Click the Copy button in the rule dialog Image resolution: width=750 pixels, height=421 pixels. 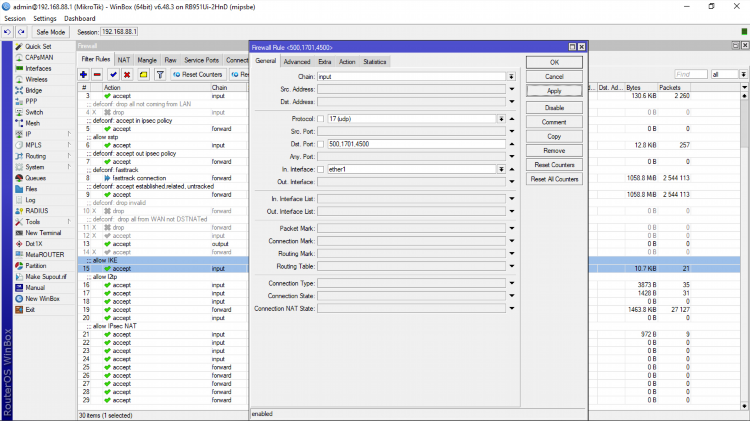click(554, 136)
